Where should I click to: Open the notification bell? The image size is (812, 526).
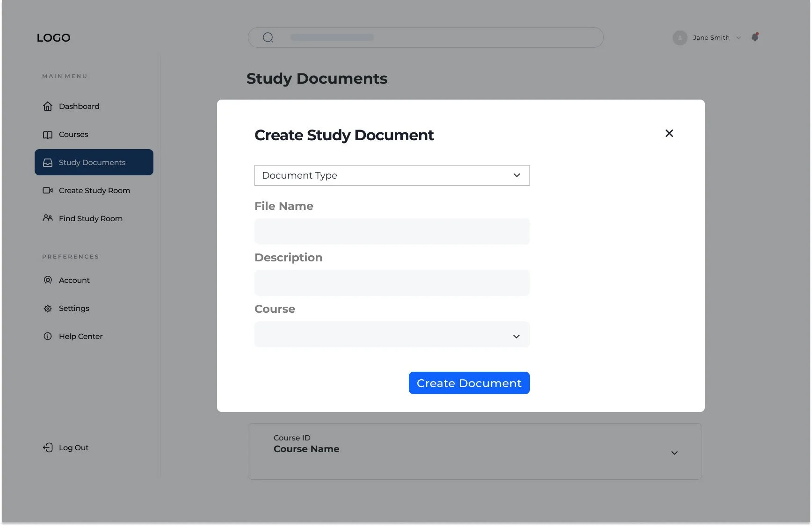[755, 37]
